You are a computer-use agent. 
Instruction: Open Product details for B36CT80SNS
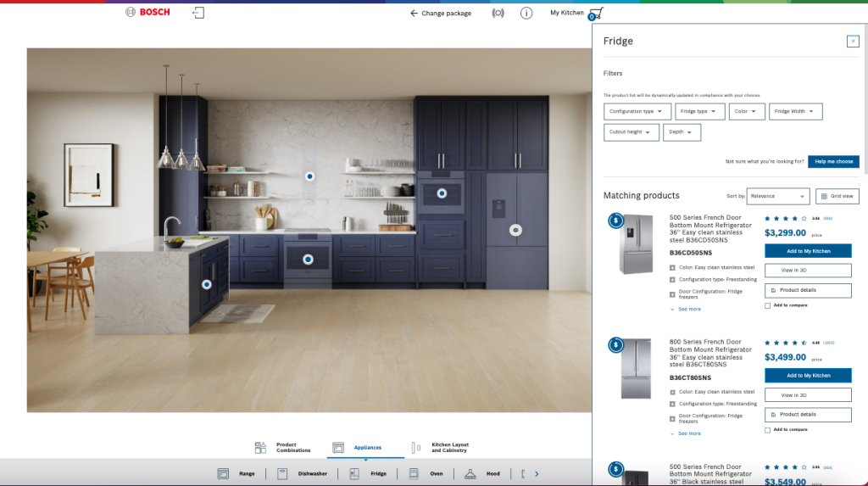click(808, 415)
